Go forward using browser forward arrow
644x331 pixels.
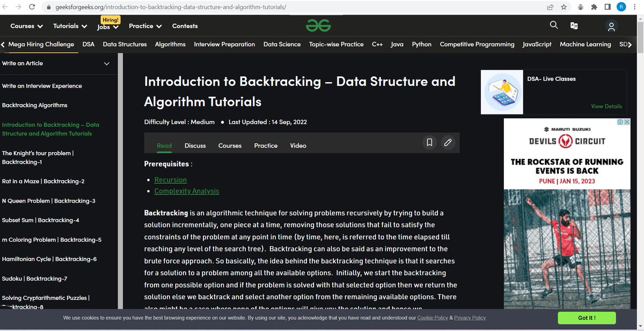pyautogui.click(x=19, y=8)
